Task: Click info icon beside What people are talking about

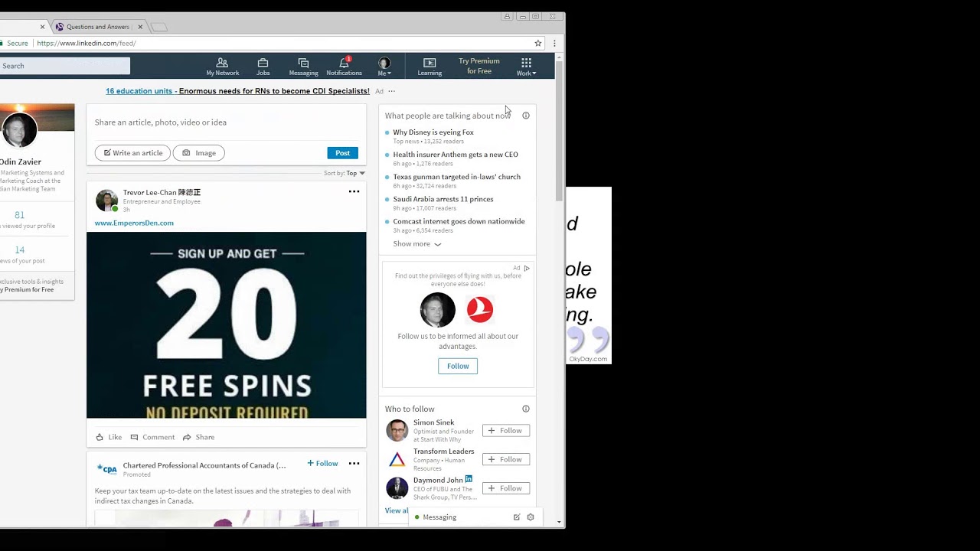Action: click(x=526, y=116)
